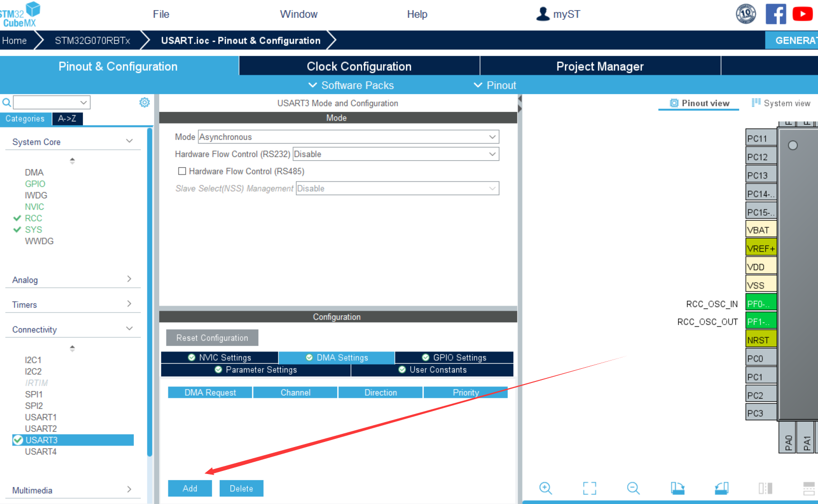Open Hardware Flow Control (RS232) dropdown
818x504 pixels.
click(x=396, y=154)
